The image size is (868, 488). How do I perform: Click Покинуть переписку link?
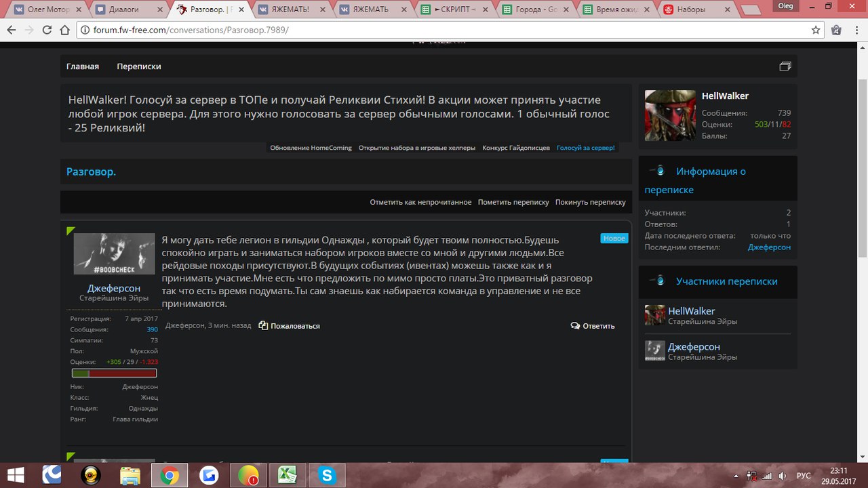pyautogui.click(x=590, y=202)
